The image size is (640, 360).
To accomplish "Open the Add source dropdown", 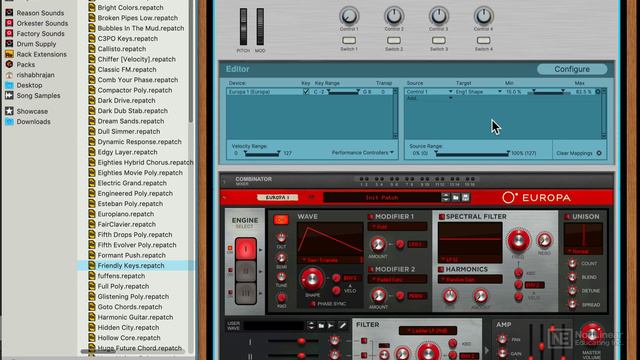I will pos(429,98).
